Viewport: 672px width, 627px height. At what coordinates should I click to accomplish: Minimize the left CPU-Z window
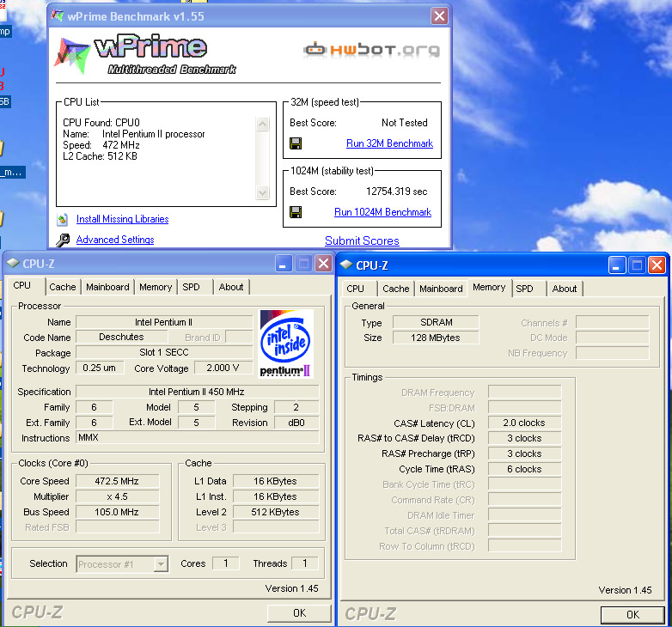(x=283, y=264)
